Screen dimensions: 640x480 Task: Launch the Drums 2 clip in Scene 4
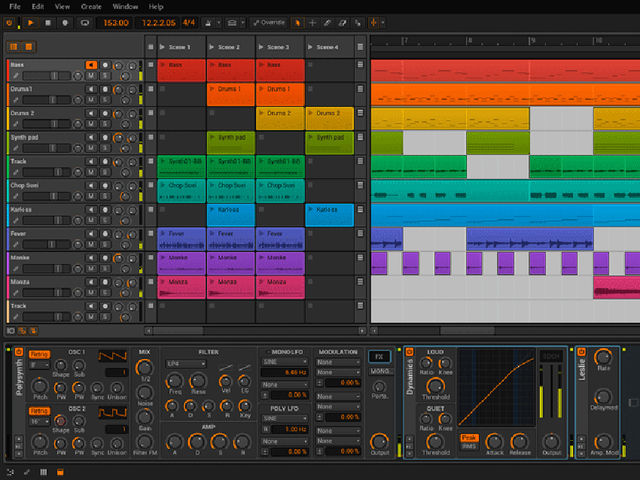click(x=311, y=113)
